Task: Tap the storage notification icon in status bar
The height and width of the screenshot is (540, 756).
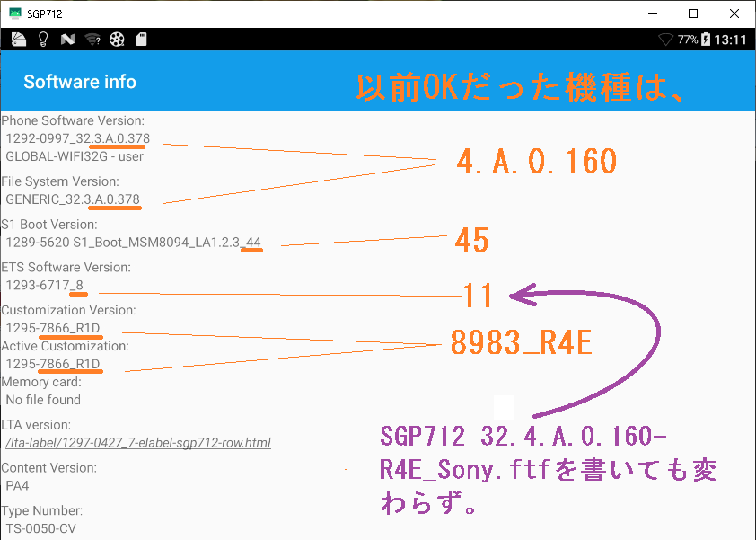Action: [19, 40]
